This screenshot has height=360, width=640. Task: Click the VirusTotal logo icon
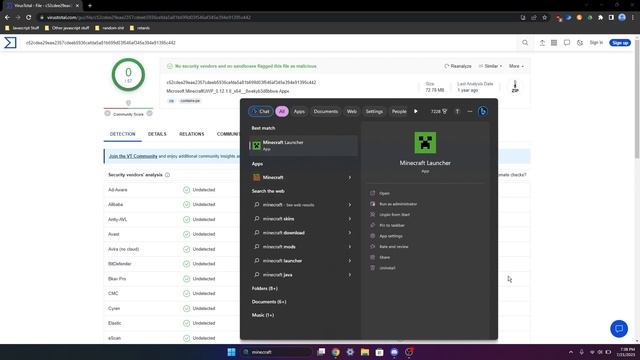point(10,42)
